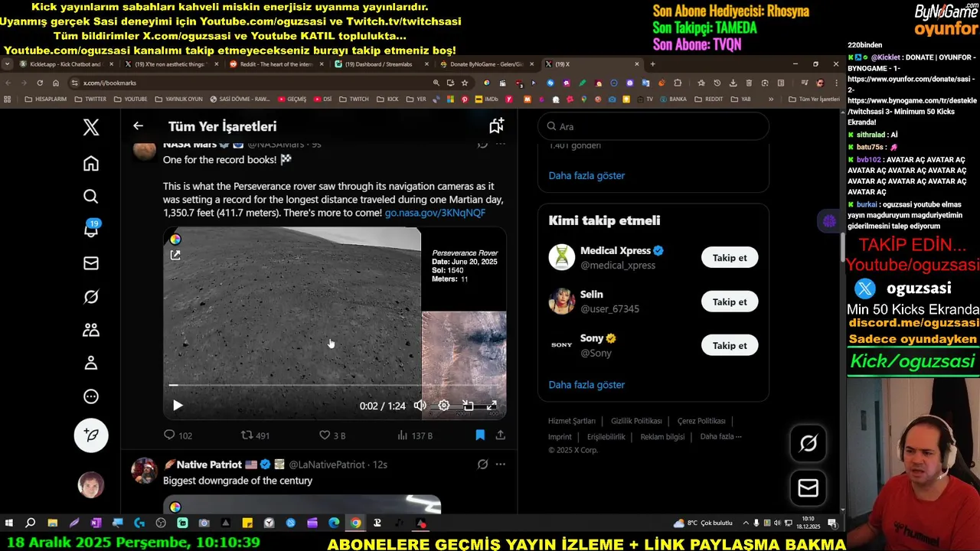Open go.nasa.gov/3KNqNQF link
Viewport: 980px width, 551px height.
click(x=435, y=213)
